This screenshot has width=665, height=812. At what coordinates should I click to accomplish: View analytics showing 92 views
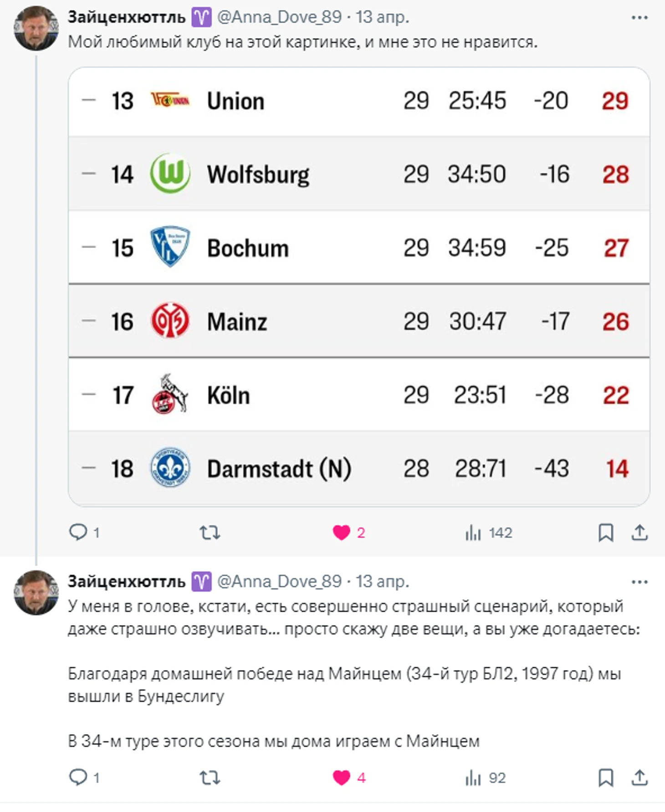coord(485,777)
